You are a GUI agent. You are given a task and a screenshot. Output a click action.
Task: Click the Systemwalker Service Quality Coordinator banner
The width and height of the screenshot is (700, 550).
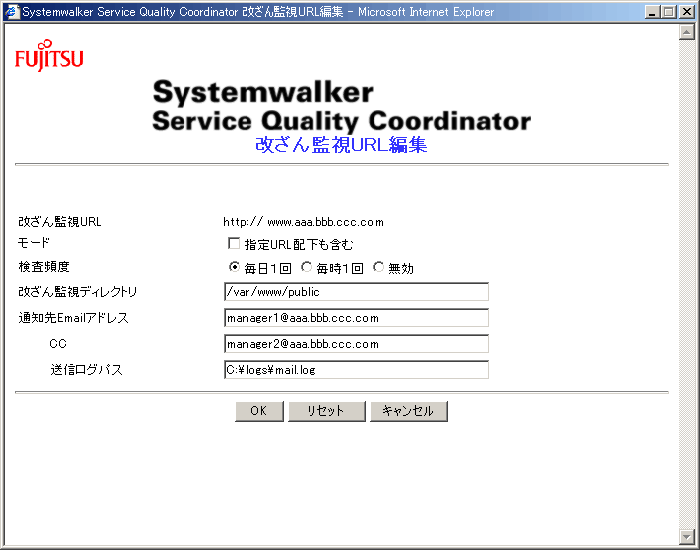[341, 106]
